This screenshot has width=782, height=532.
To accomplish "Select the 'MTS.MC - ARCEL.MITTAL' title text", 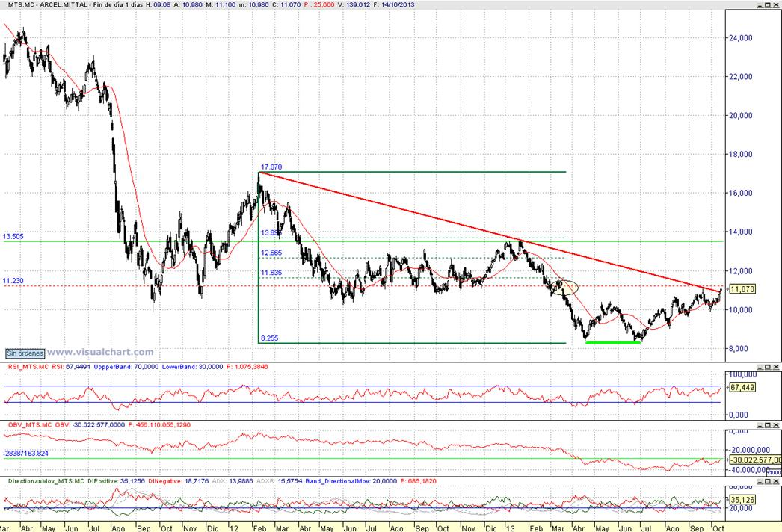I will 49,4.
